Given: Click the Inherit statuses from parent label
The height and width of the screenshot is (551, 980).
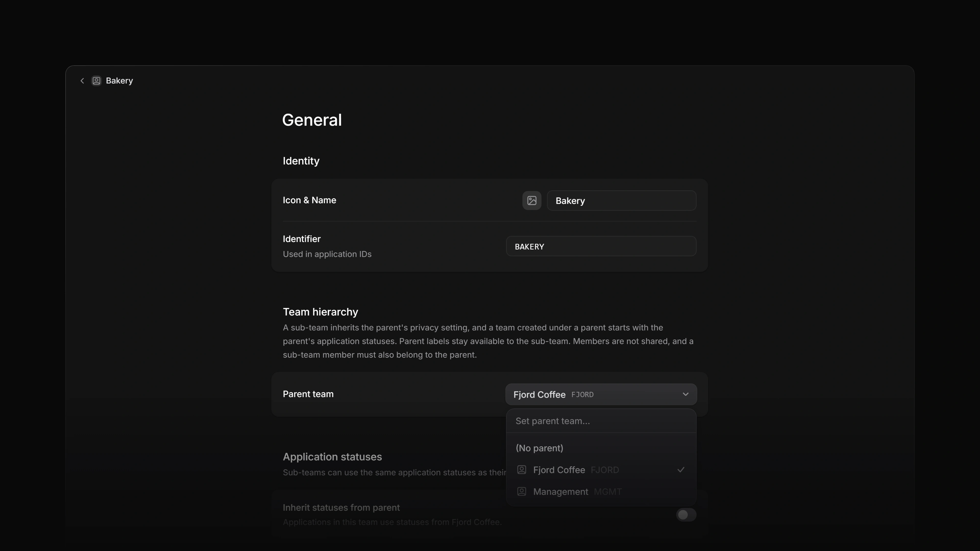Looking at the screenshot, I should tap(341, 507).
